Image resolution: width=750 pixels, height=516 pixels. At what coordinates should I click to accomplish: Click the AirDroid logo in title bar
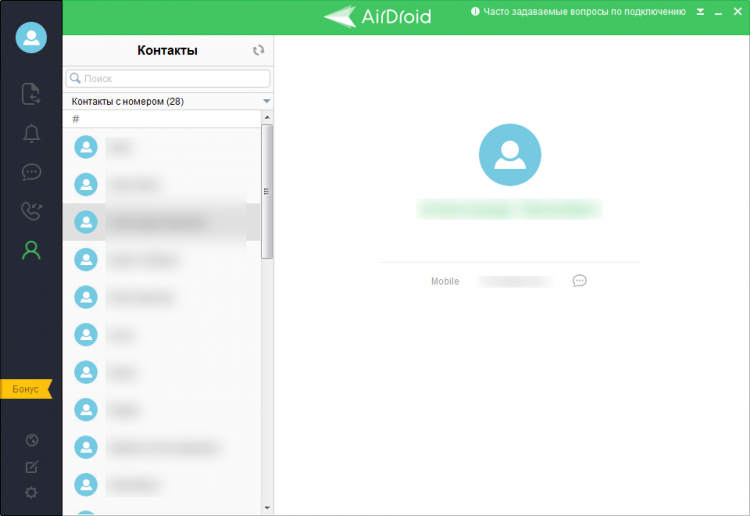(x=378, y=16)
